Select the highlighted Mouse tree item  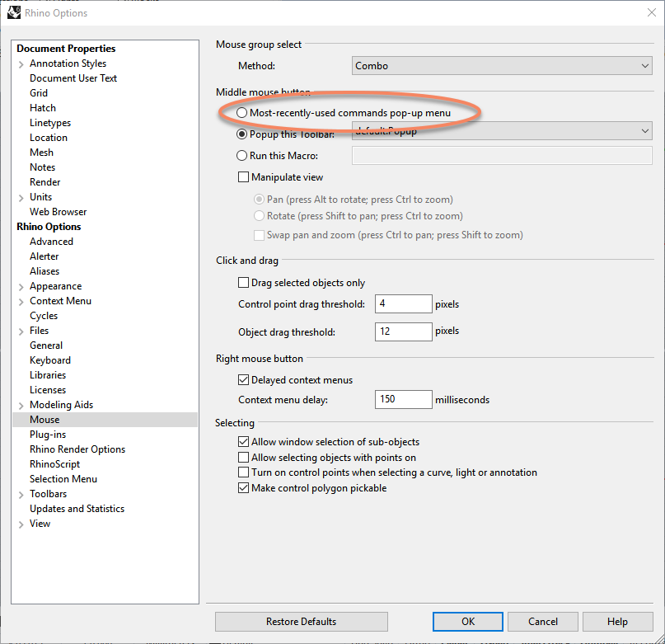coord(105,420)
